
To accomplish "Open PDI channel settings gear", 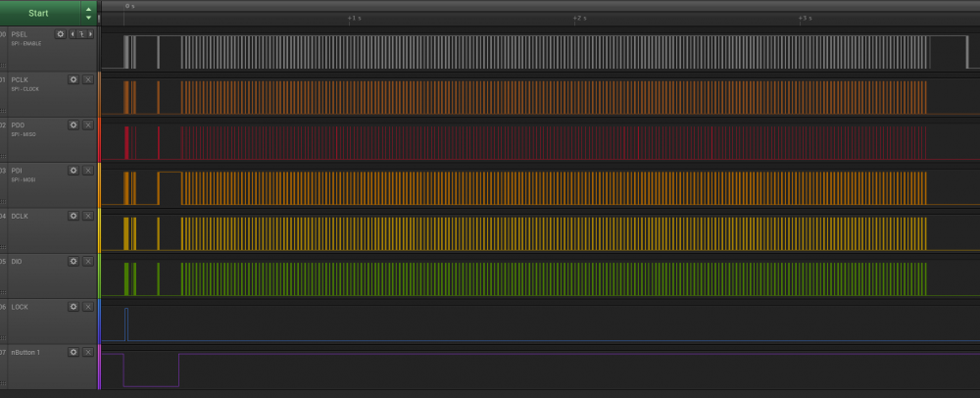I will click(x=73, y=170).
